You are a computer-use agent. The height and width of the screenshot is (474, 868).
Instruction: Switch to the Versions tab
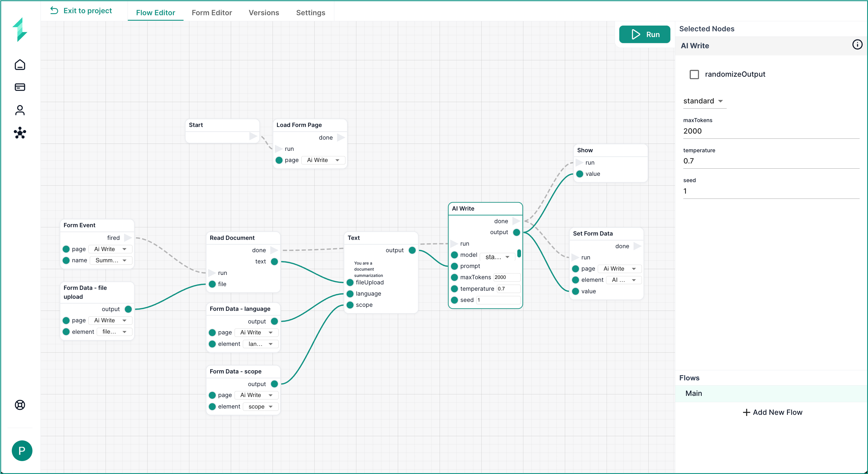[264, 12]
